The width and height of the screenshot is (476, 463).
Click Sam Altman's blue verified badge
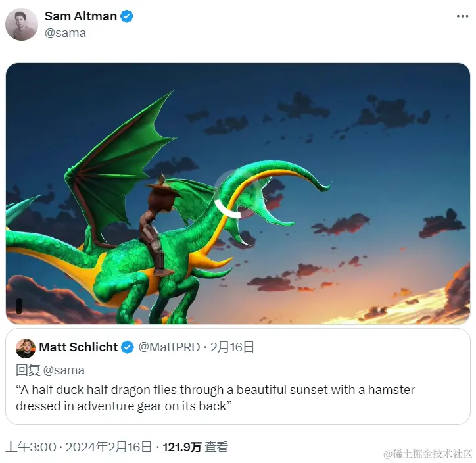click(x=127, y=16)
